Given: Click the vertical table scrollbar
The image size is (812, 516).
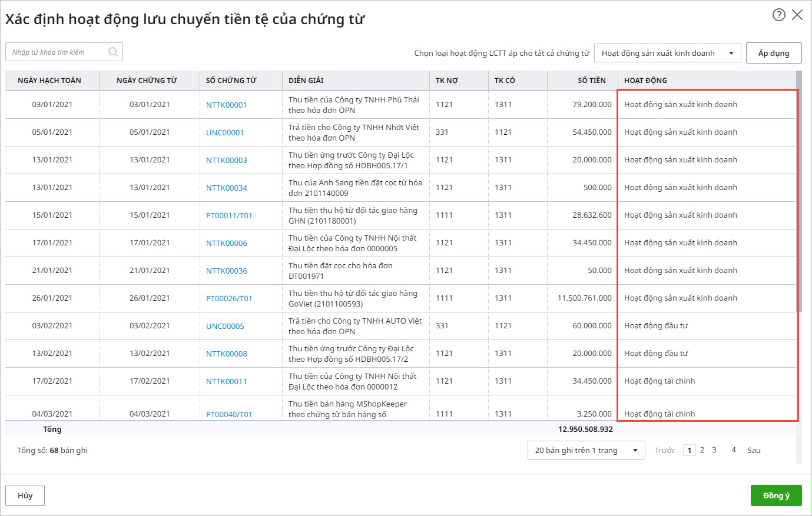Looking at the screenshot, I should pos(798,194).
